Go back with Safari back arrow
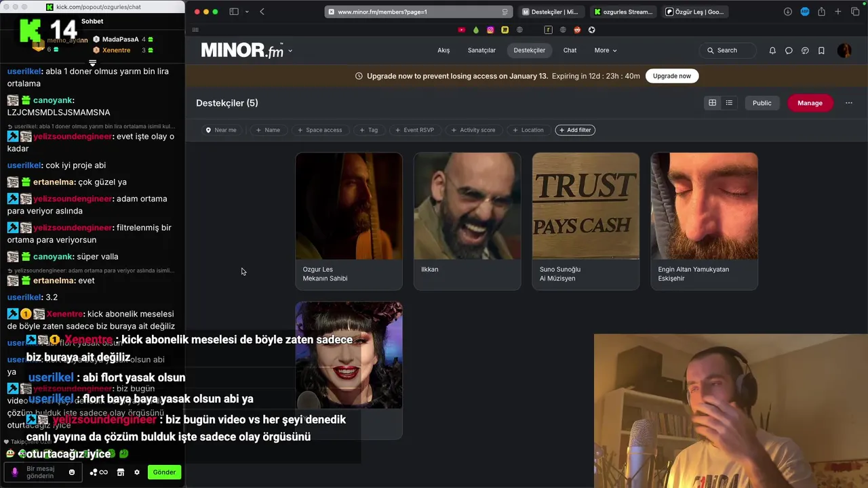Image resolution: width=868 pixels, height=488 pixels. pyautogui.click(x=262, y=12)
